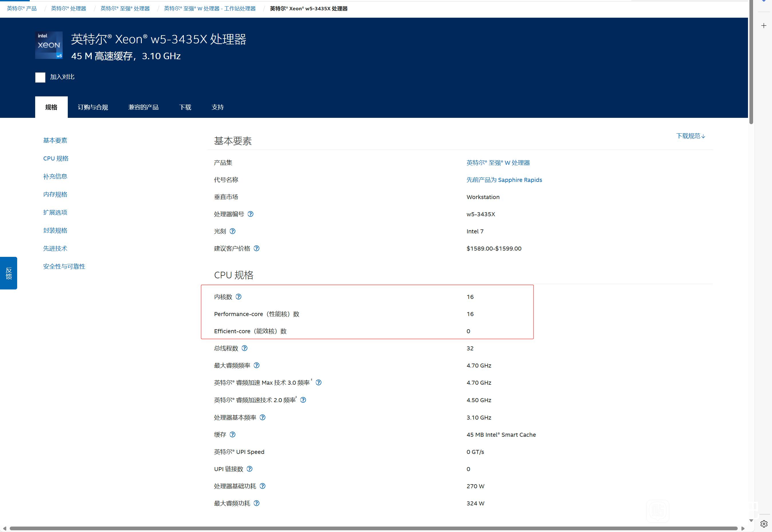
Task: Go to 英特尔 产品 breadcrumb
Action: click(x=22, y=9)
